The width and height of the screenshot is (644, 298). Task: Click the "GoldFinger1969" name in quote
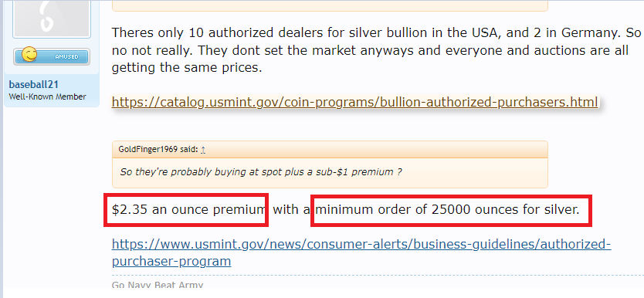147,150
